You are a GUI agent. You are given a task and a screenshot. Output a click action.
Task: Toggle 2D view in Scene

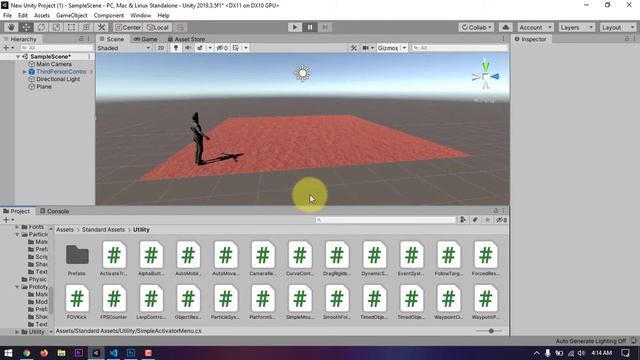[x=161, y=48]
